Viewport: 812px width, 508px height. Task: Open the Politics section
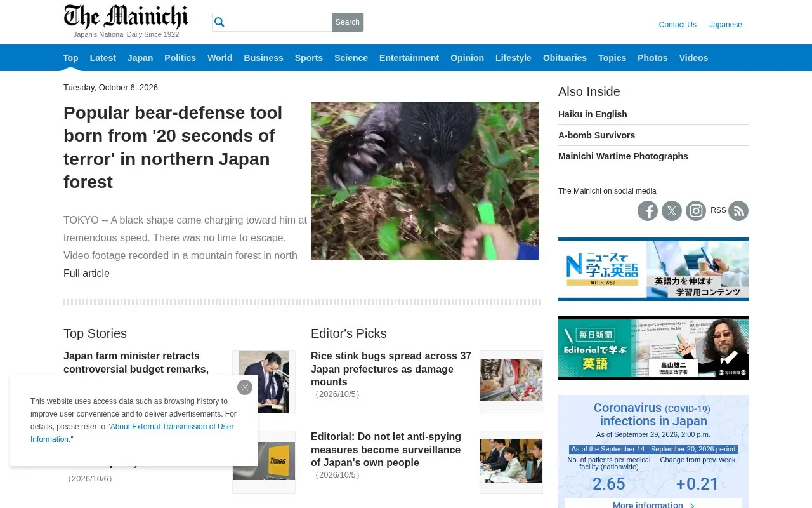[x=180, y=58]
